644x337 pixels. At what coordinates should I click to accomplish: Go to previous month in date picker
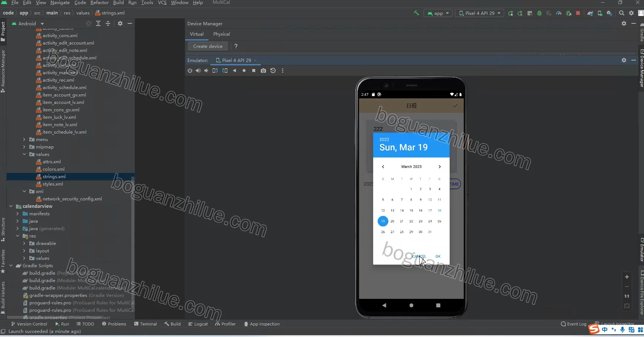pos(383,167)
